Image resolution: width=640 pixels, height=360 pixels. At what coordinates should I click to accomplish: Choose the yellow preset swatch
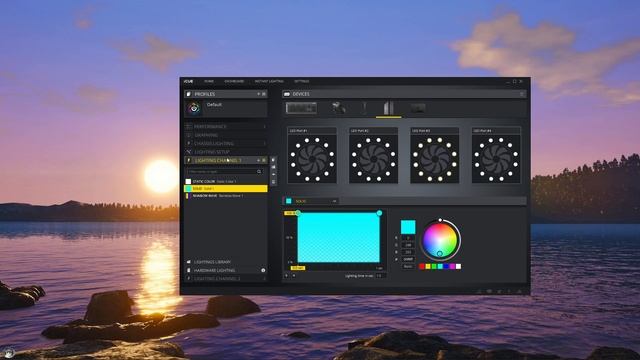pyautogui.click(x=428, y=267)
